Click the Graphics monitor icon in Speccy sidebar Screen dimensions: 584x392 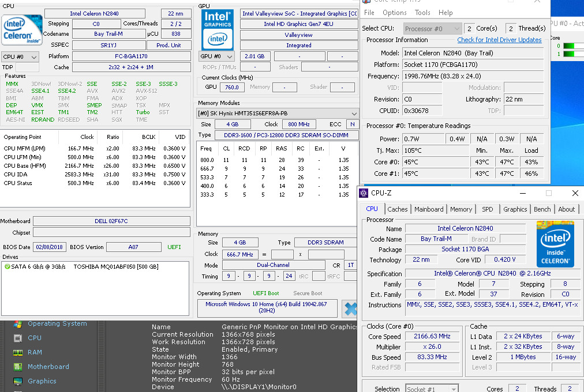[x=17, y=381]
